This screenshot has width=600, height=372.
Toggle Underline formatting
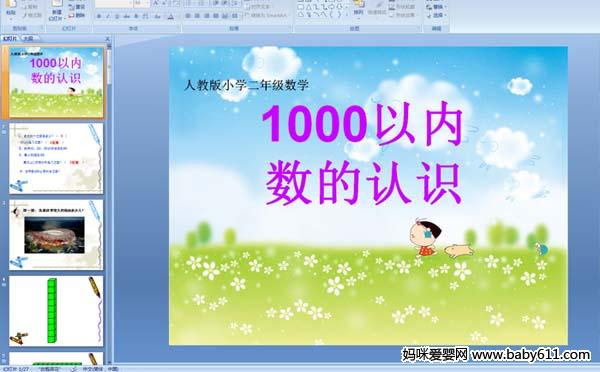tap(117, 16)
